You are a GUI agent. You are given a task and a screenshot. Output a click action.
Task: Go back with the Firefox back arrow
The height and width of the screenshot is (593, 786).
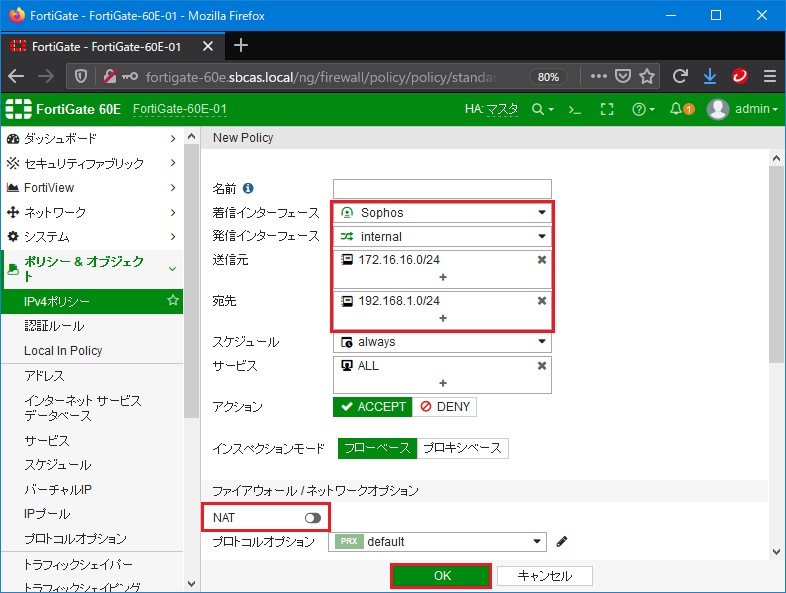tap(16, 76)
